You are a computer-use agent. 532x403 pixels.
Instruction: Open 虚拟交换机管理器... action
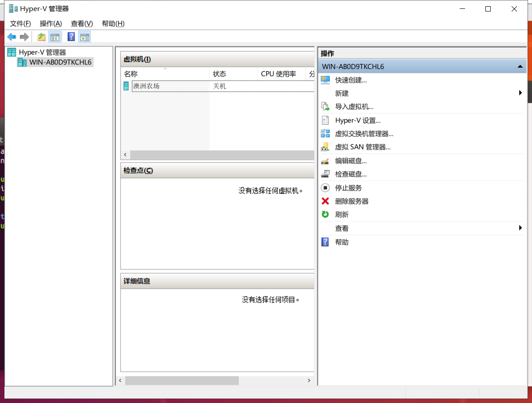click(364, 134)
